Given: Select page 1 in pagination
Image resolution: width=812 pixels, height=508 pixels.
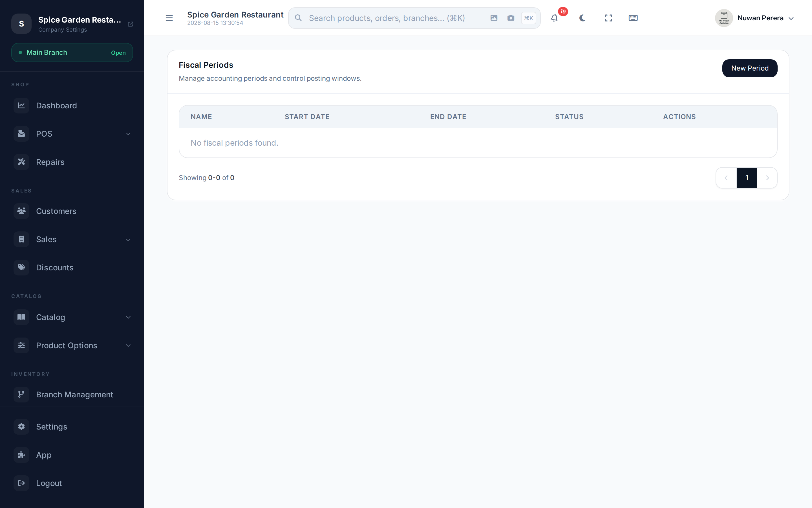Looking at the screenshot, I should point(747,178).
